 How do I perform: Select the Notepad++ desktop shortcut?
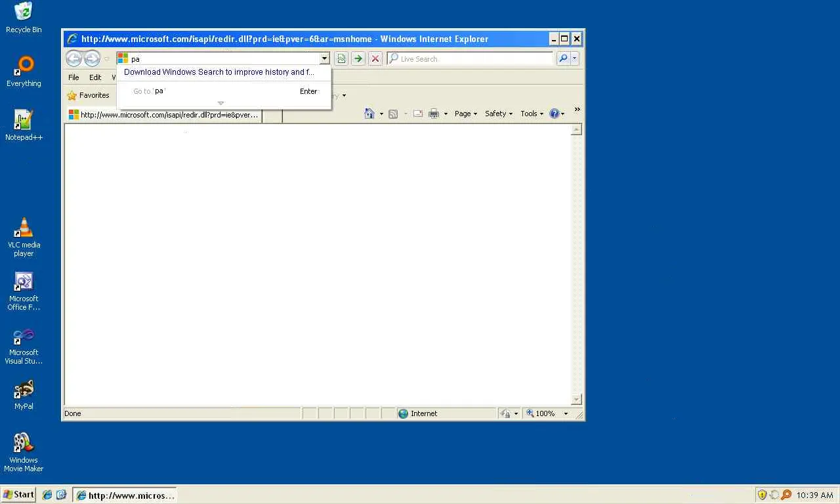coord(24,125)
